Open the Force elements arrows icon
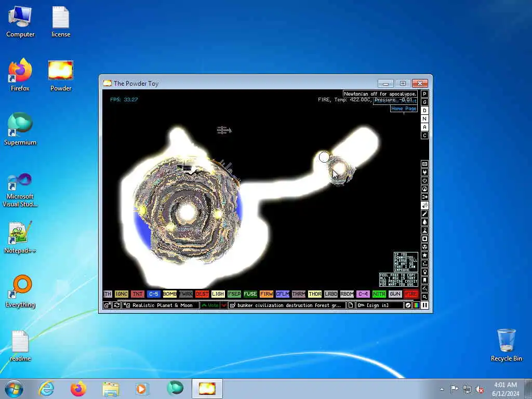The width and height of the screenshot is (532, 399). pos(424,197)
